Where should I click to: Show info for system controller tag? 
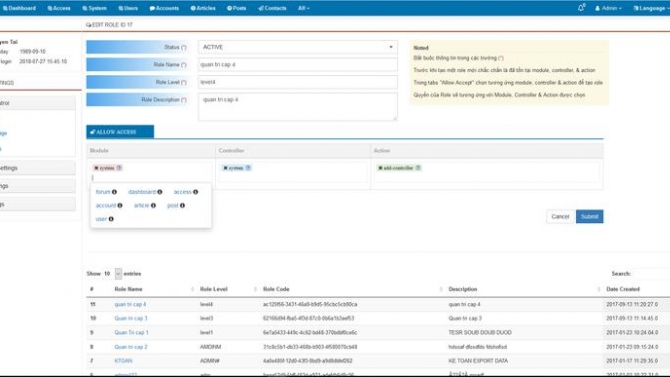[x=248, y=168]
